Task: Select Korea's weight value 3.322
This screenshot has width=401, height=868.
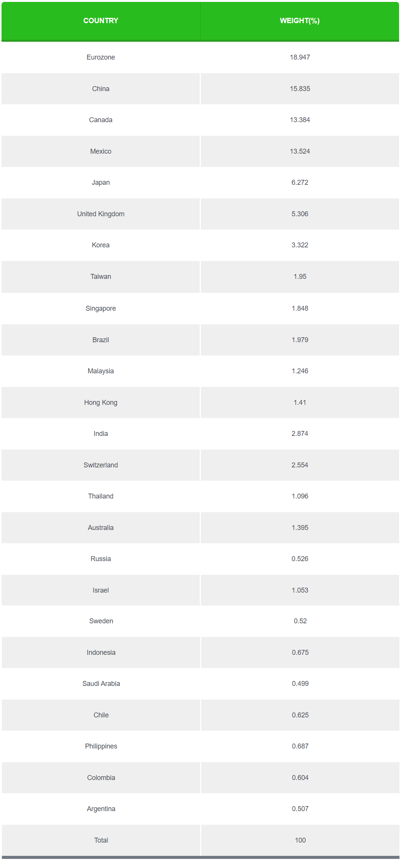Action: click(300, 245)
